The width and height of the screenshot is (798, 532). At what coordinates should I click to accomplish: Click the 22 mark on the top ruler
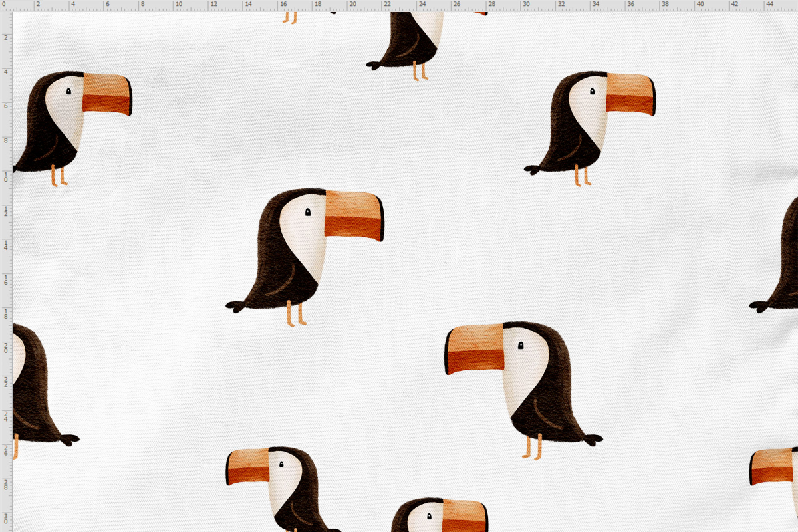click(x=388, y=4)
